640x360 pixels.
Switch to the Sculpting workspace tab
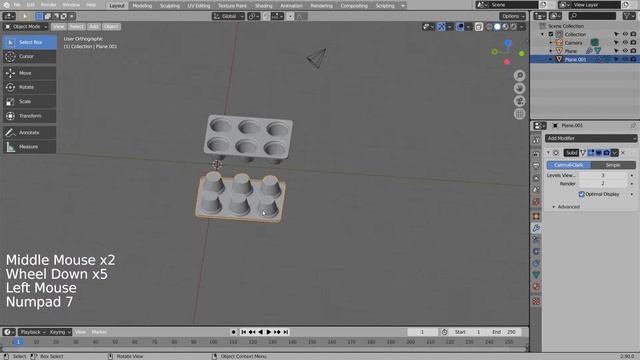click(170, 6)
